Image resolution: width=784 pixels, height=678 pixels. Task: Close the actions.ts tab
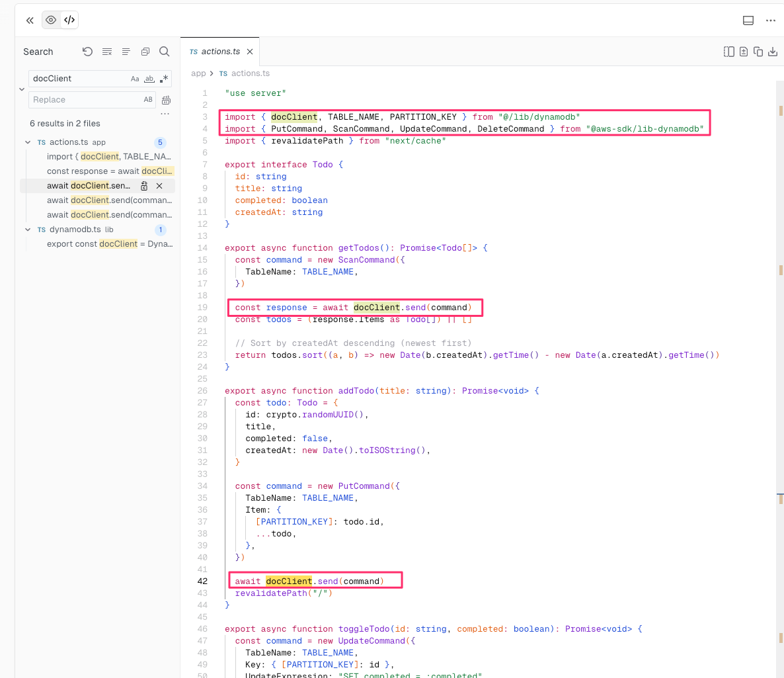[x=250, y=52]
